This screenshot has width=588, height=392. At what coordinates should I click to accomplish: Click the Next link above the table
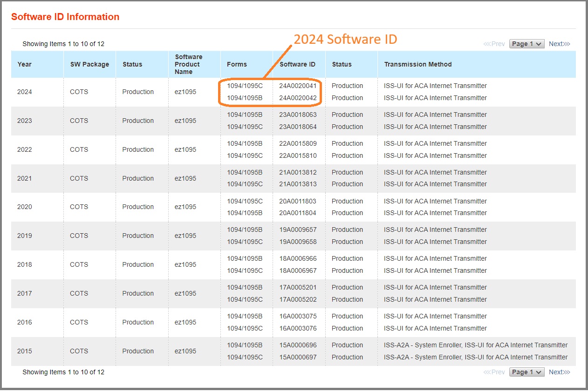559,44
